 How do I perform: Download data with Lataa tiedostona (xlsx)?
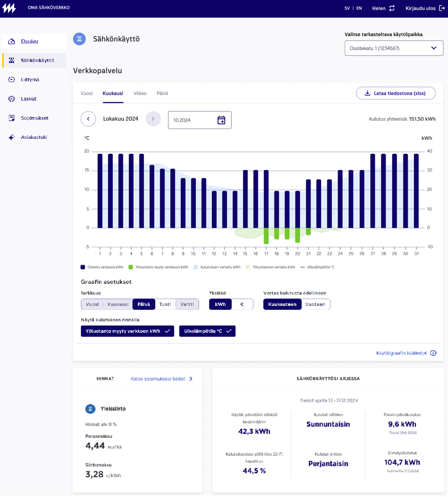click(396, 93)
